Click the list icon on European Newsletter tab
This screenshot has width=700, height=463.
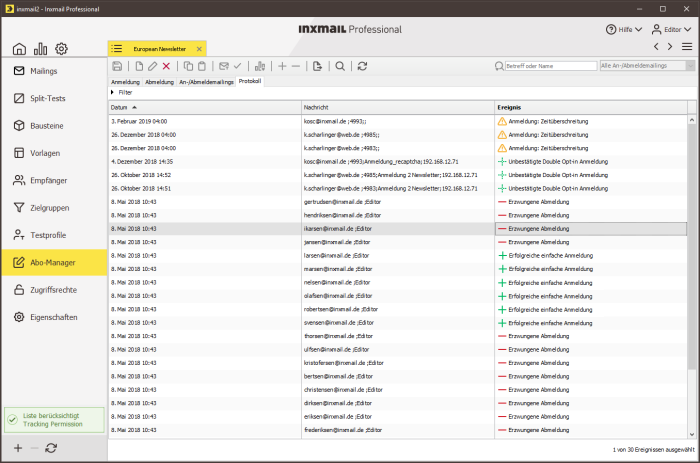pos(117,49)
